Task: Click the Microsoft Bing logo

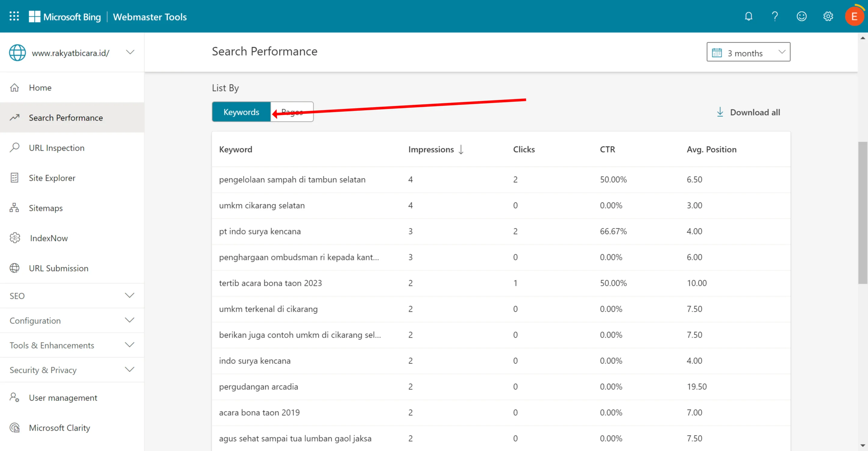Action: pos(65,17)
